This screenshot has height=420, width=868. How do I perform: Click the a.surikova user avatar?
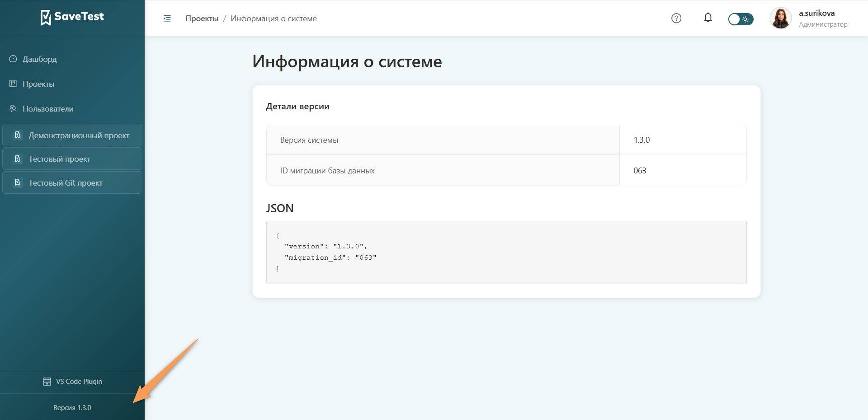[781, 19]
